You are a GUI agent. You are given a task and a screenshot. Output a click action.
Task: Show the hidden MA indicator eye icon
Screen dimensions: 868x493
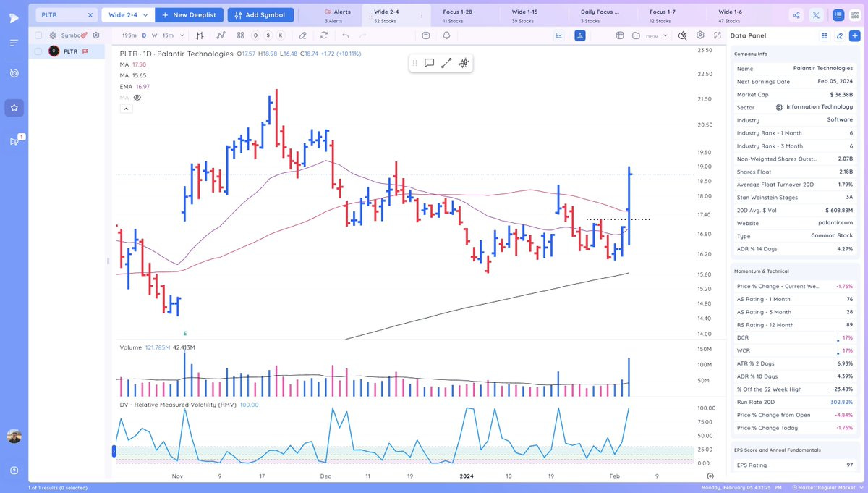click(137, 97)
